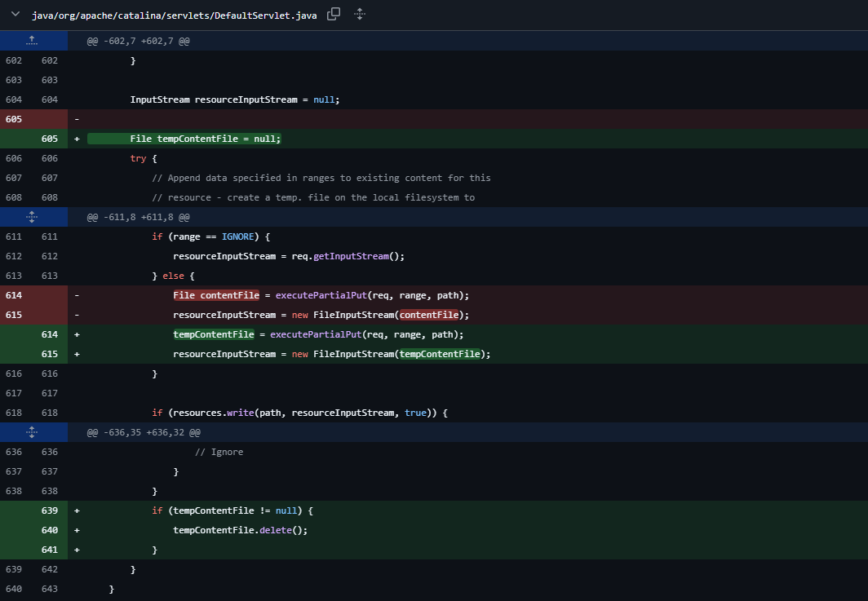
Task: Click comment '// resource - create a temp. file'
Action: tap(313, 197)
